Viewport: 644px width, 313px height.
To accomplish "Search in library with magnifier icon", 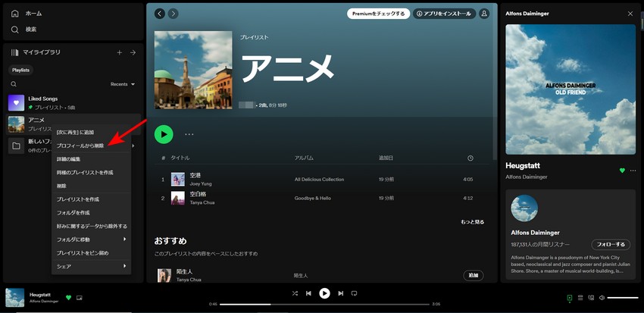I will 14,84.
